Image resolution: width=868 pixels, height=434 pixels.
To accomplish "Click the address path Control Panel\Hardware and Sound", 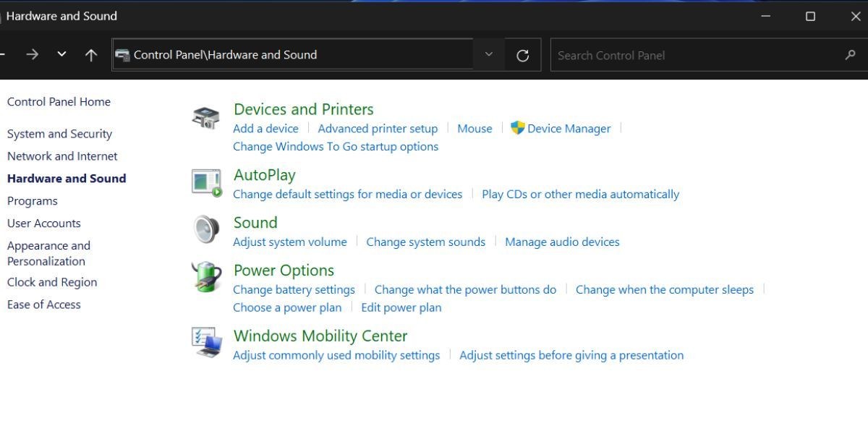I will point(225,55).
